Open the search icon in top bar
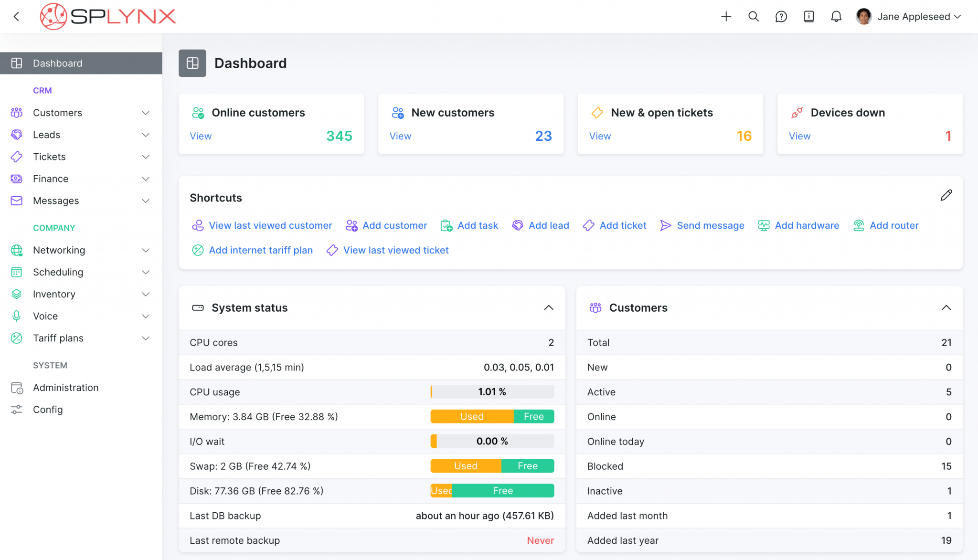Viewport: 978px width, 560px height. (x=753, y=16)
